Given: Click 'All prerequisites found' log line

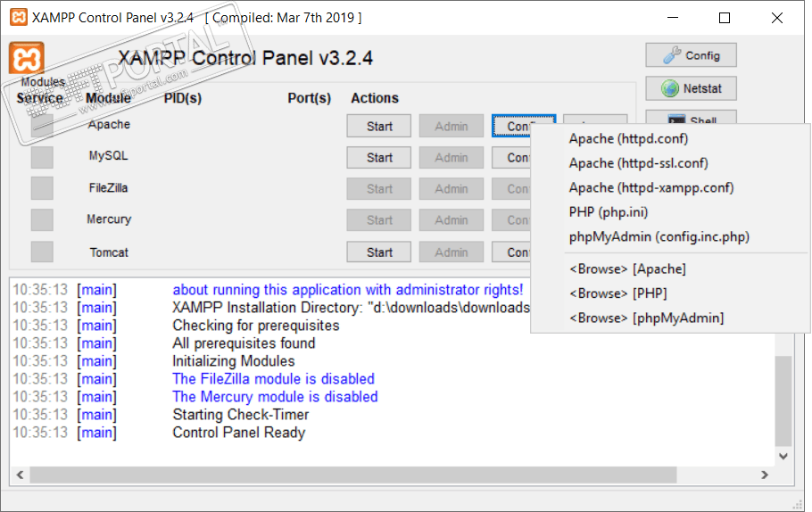Looking at the screenshot, I should pyautogui.click(x=244, y=343).
